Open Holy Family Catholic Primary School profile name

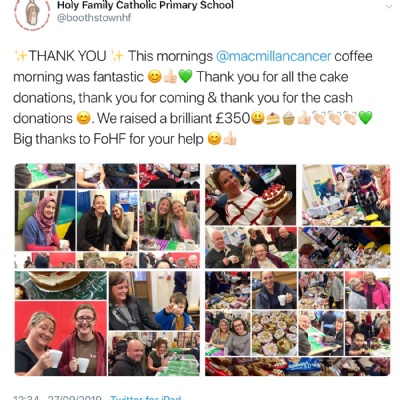coord(145,5)
